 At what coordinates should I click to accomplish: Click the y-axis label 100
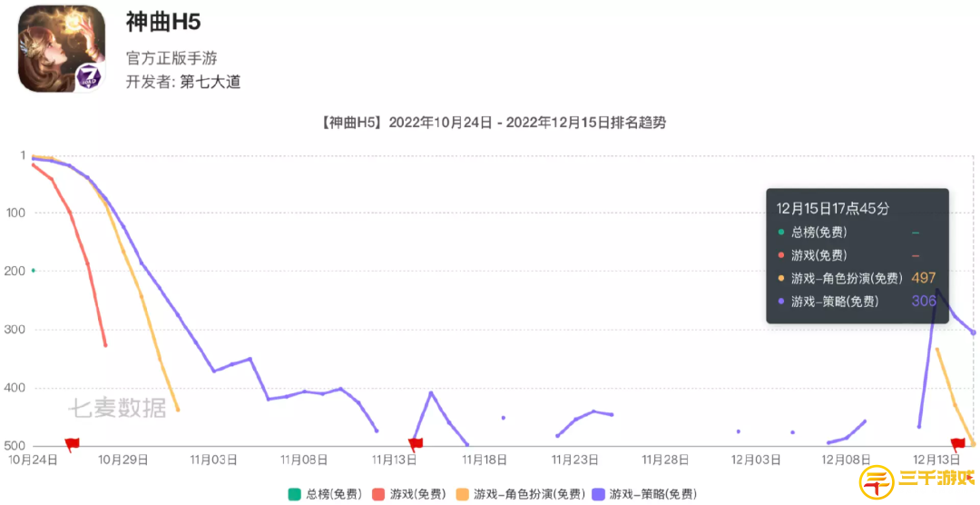(15, 213)
